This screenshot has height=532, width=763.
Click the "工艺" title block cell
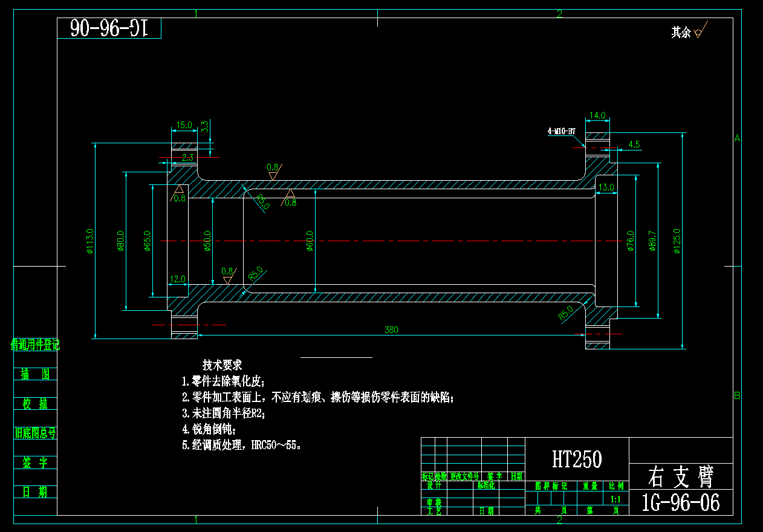pos(433,511)
